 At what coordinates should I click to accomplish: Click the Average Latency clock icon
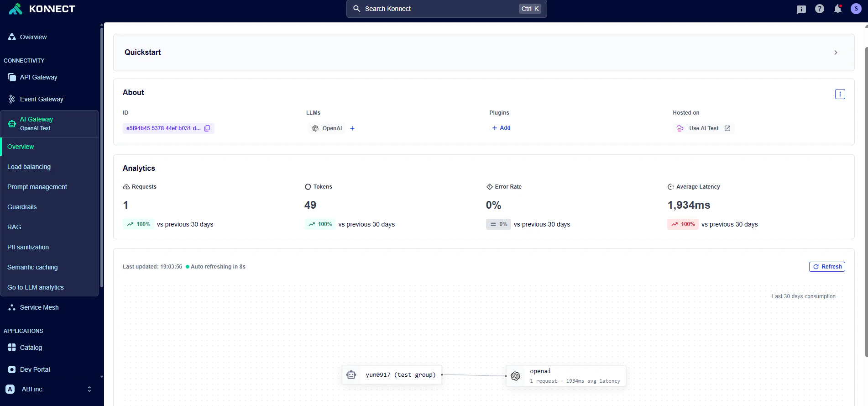click(671, 187)
